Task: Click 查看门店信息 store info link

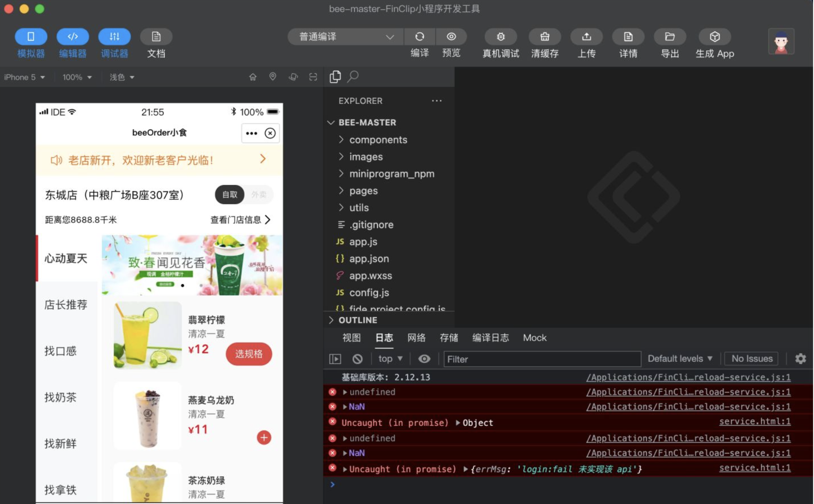Action: [241, 220]
